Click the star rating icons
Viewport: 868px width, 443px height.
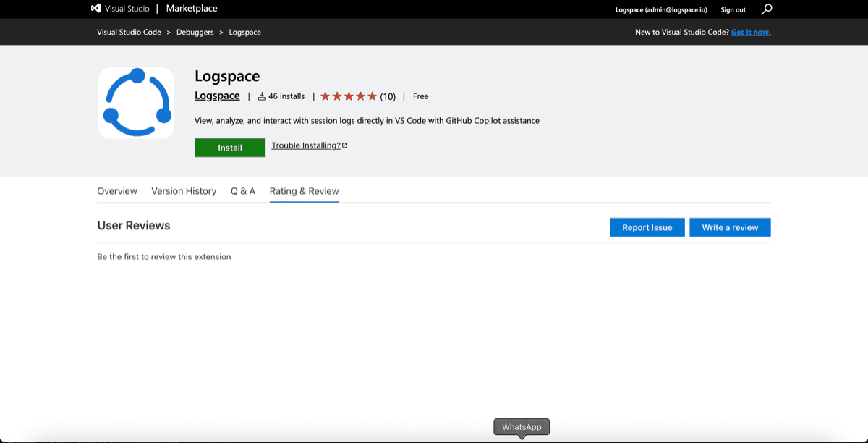pyautogui.click(x=349, y=96)
